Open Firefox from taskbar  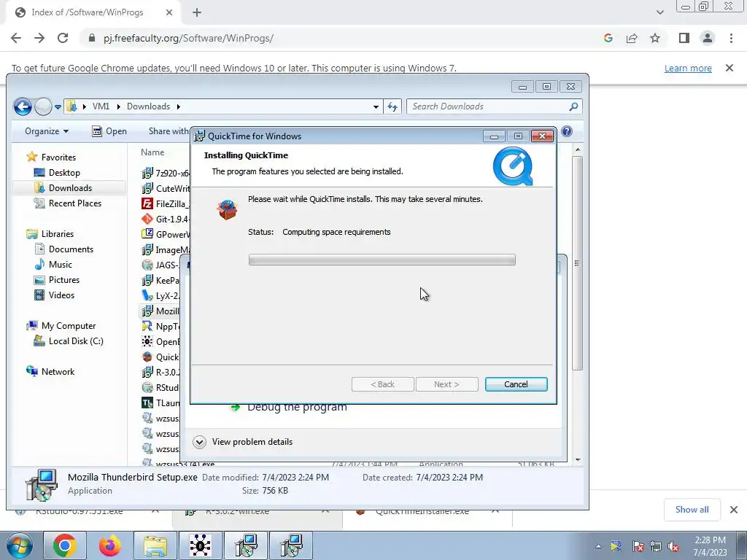point(109,545)
